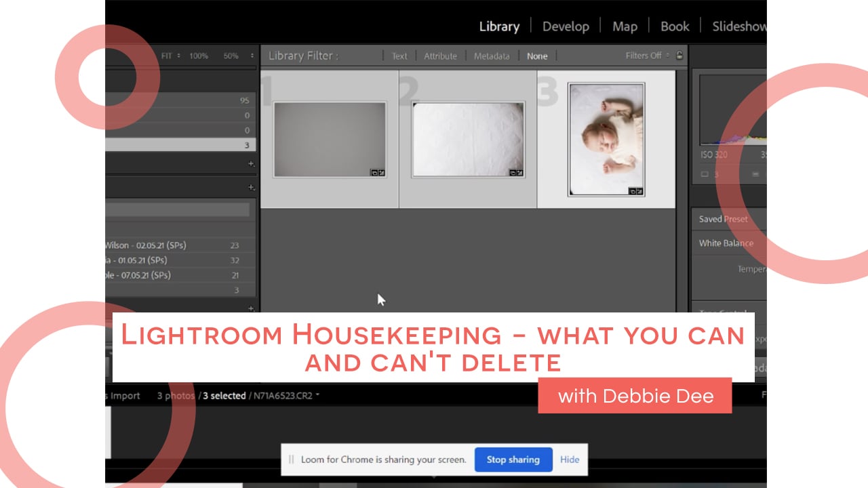Viewport: 868px width, 488px height.
Task: Set Navigator zoom to 100%
Action: click(x=199, y=56)
